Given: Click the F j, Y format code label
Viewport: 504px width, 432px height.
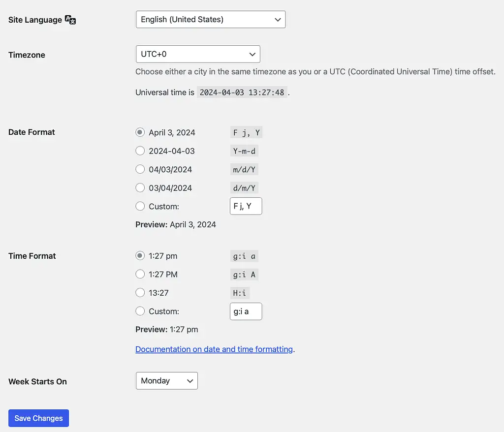Looking at the screenshot, I should [246, 132].
